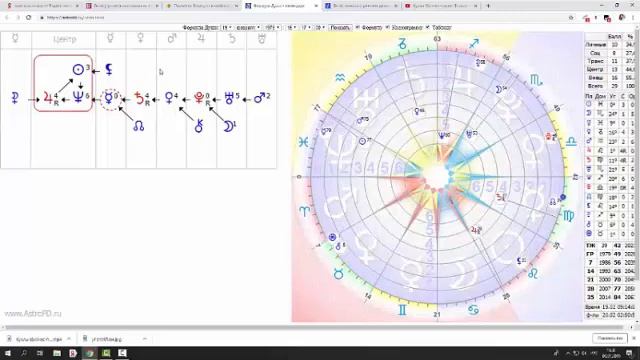
Task: Click the Proserpina symbol left of center box
Action: pyautogui.click(x=15, y=98)
